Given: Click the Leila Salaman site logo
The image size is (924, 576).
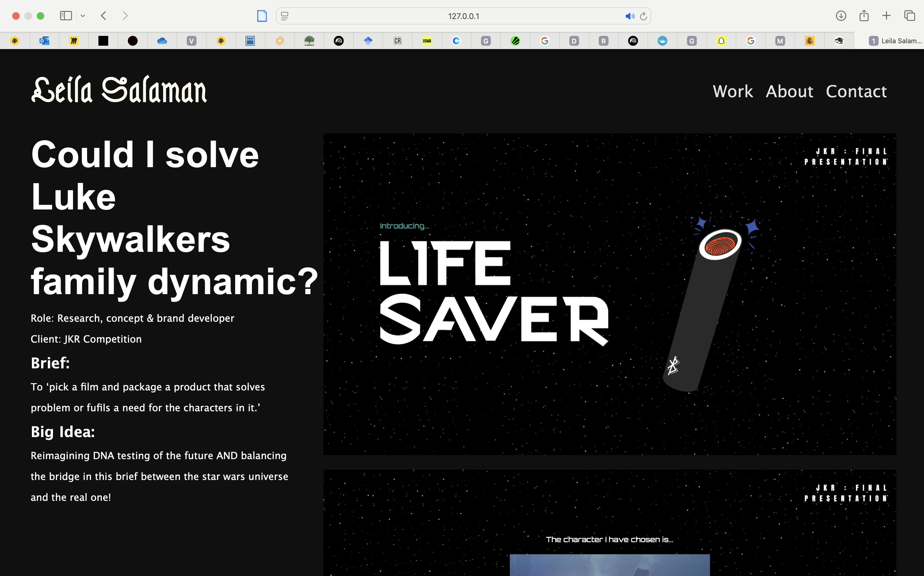Looking at the screenshot, I should click(x=119, y=90).
